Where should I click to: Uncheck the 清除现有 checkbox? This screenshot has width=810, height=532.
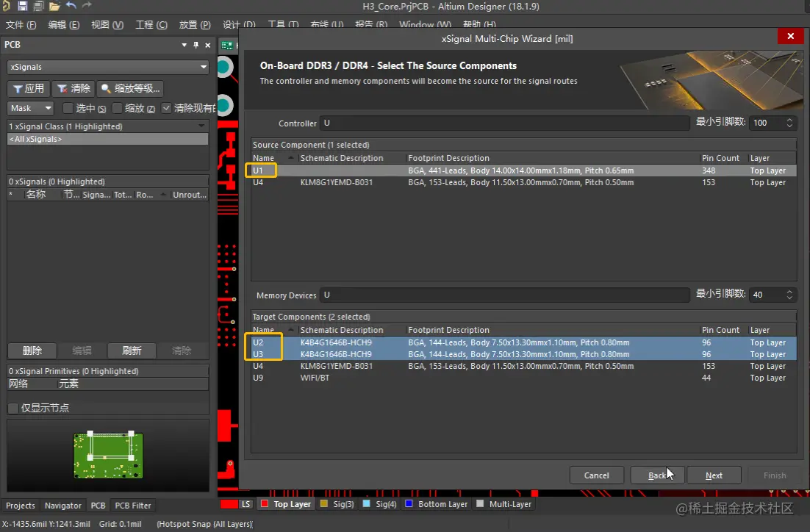(166, 108)
